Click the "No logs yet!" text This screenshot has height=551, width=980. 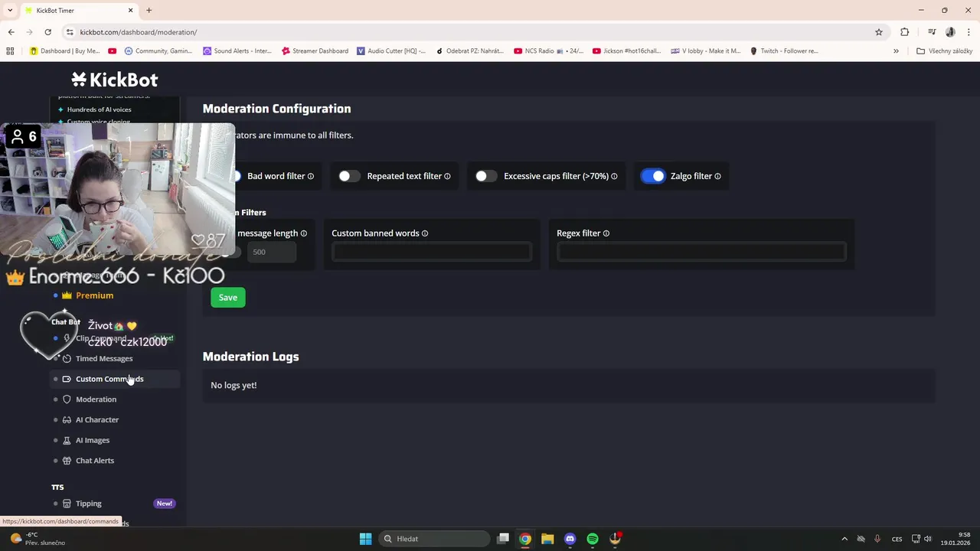tap(234, 385)
